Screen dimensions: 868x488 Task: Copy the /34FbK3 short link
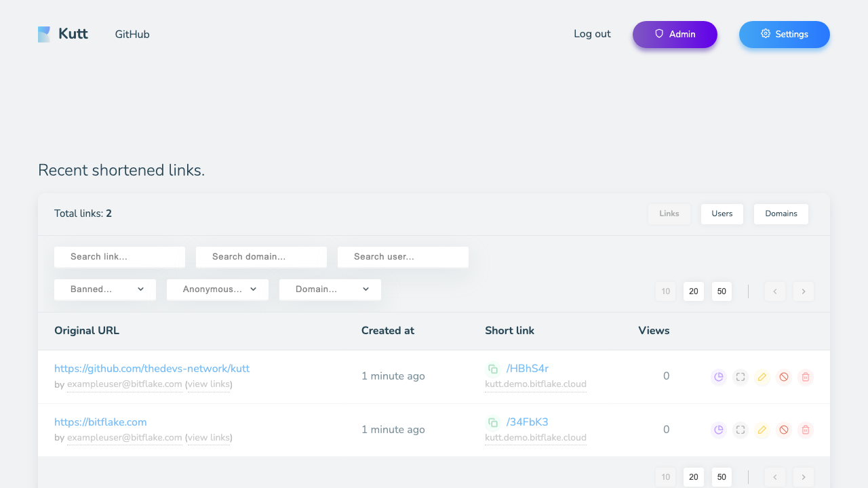[493, 422]
